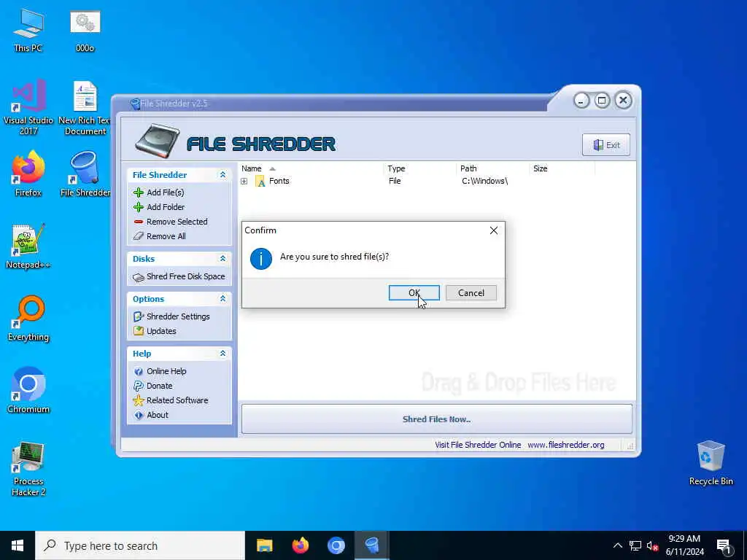Click Remove Selected red minus icon
747x560 pixels.
pyautogui.click(x=139, y=222)
